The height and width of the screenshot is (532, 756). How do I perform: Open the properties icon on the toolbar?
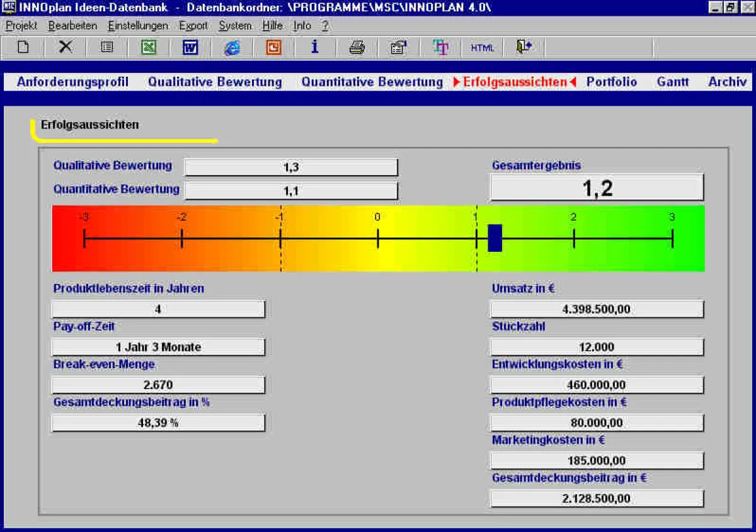(398, 47)
